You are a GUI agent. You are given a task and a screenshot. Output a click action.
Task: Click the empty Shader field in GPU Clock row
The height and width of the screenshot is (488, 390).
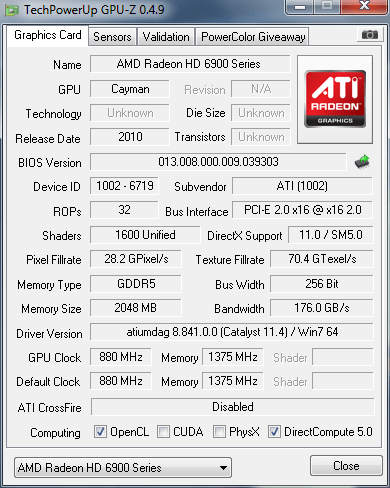tap(343, 357)
